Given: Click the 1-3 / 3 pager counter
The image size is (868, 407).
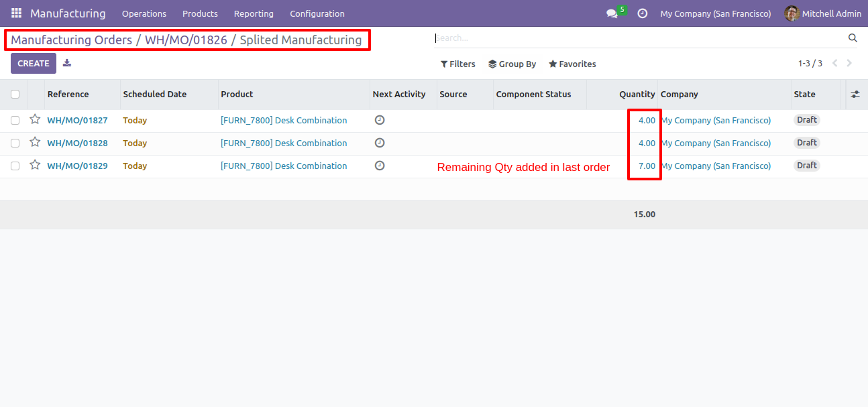Looking at the screenshot, I should pos(810,64).
